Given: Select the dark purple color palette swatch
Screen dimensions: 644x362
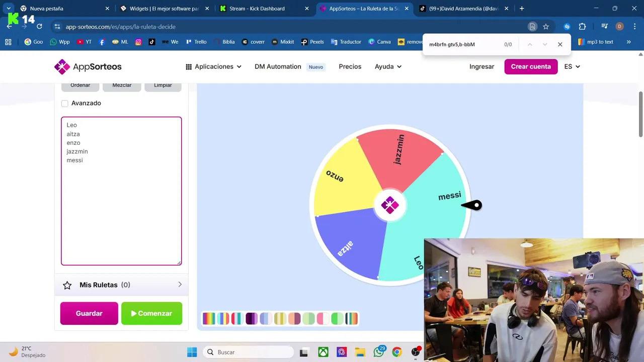Looking at the screenshot, I should coord(252,318).
